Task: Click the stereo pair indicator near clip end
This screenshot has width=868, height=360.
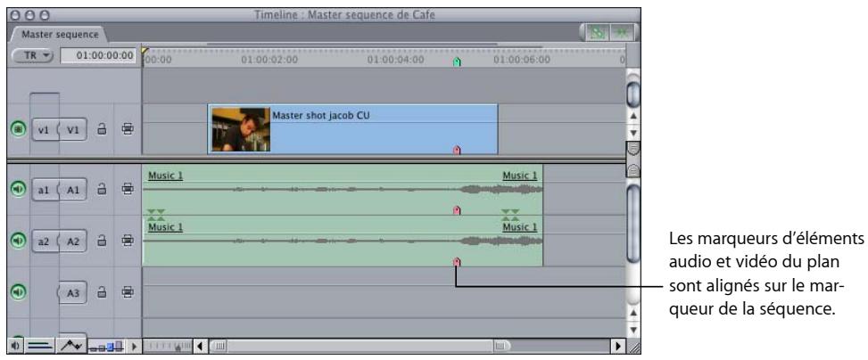Action: coord(510,215)
